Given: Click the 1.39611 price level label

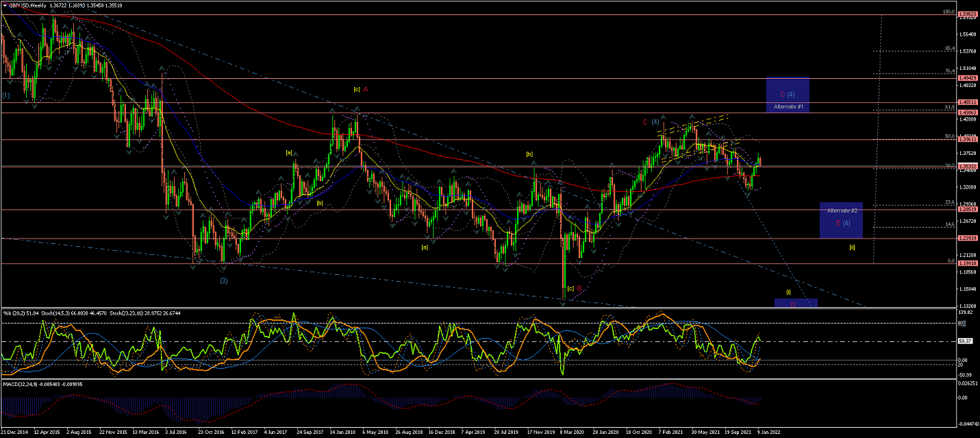Looking at the screenshot, I should click(x=968, y=139).
